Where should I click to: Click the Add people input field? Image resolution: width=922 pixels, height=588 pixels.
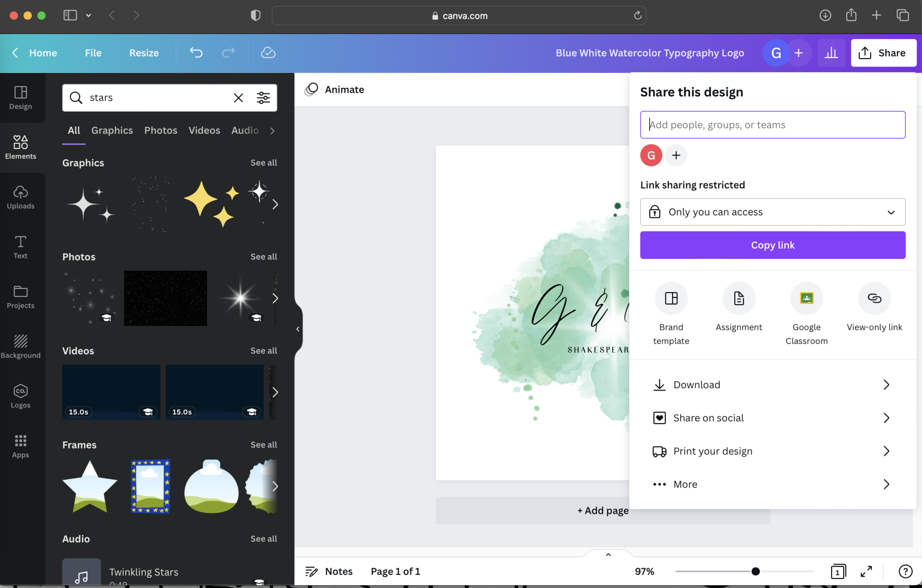point(773,125)
